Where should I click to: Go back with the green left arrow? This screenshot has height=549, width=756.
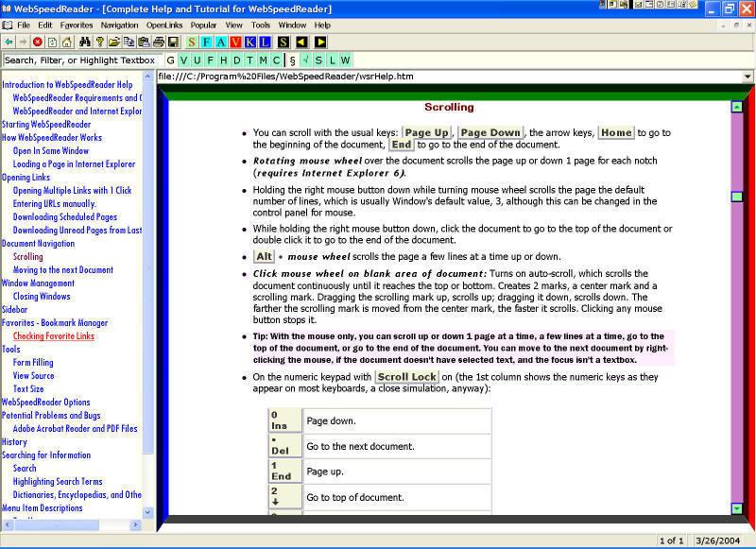[9, 43]
